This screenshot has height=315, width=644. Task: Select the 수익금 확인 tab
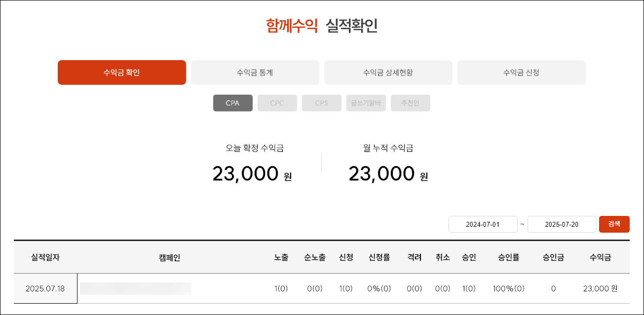121,72
